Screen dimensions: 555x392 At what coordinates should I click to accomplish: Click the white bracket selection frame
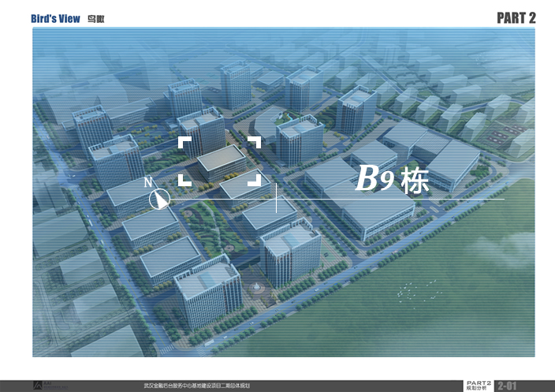pyautogui.click(x=219, y=161)
